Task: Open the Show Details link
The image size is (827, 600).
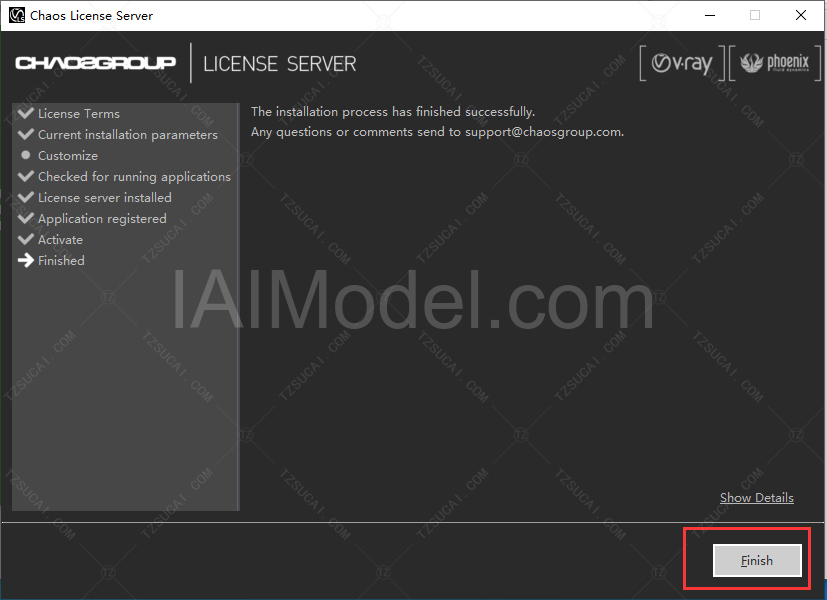Action: [x=756, y=497]
